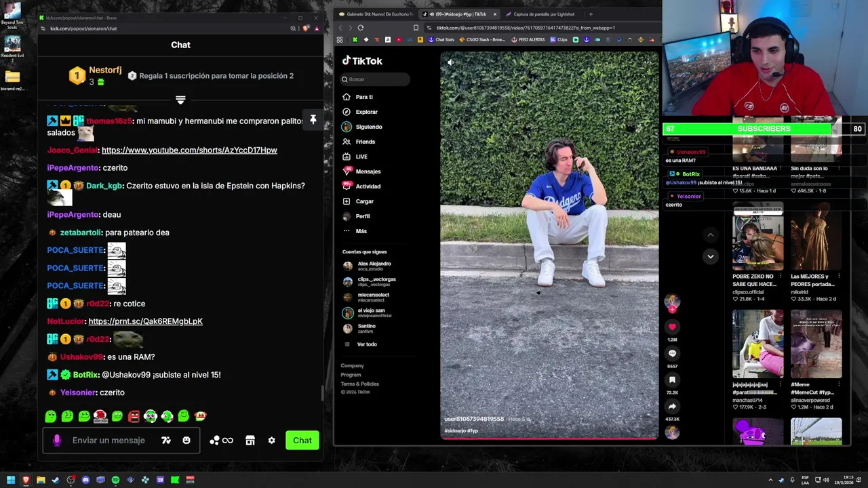Open the chat shop storefront icon
The image size is (868, 488).
[x=250, y=441]
